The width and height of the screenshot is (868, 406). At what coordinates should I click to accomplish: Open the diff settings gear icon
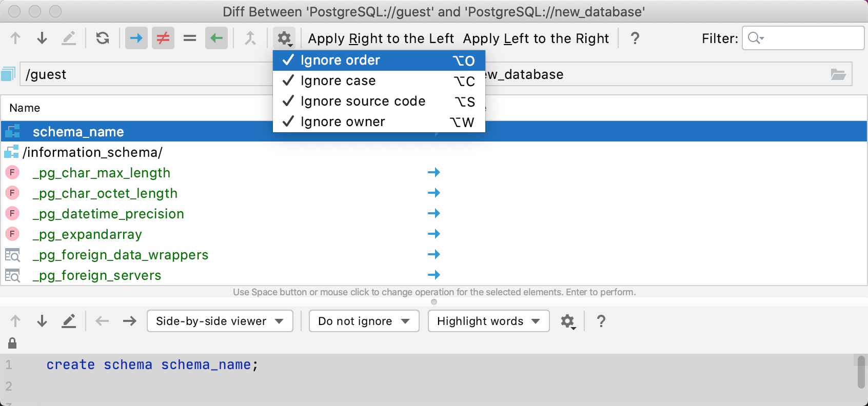point(284,38)
